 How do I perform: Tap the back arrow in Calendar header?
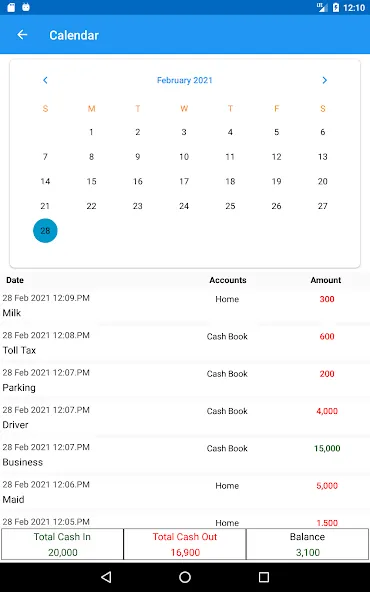[22, 35]
